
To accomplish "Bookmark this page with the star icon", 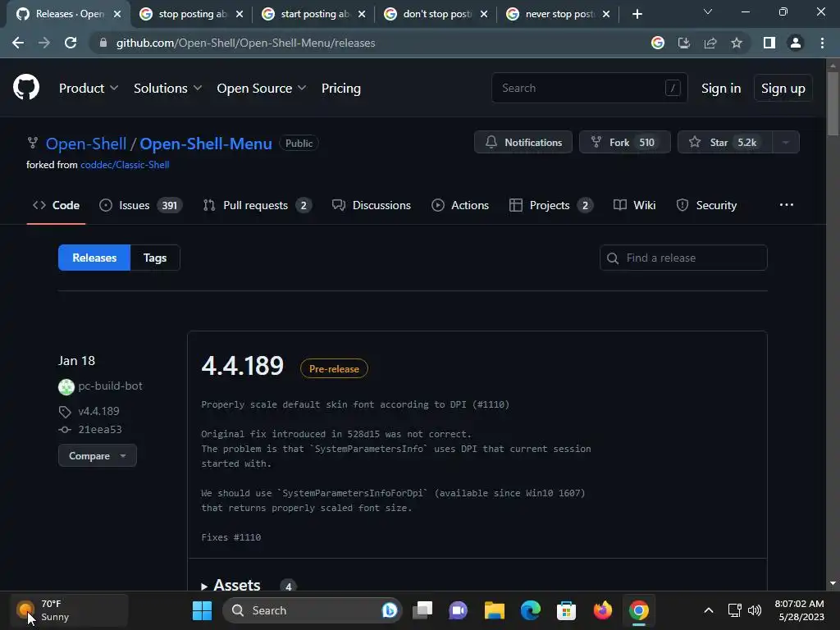I will (x=737, y=43).
